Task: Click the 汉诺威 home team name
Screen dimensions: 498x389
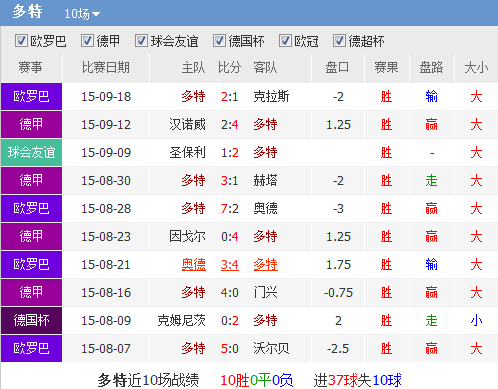Action: click(x=187, y=125)
